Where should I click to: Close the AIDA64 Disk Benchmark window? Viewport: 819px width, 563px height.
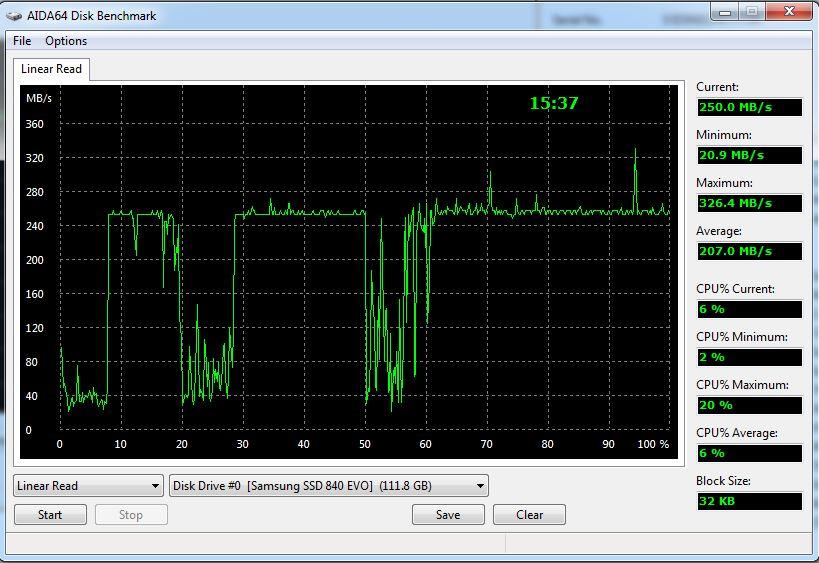789,11
